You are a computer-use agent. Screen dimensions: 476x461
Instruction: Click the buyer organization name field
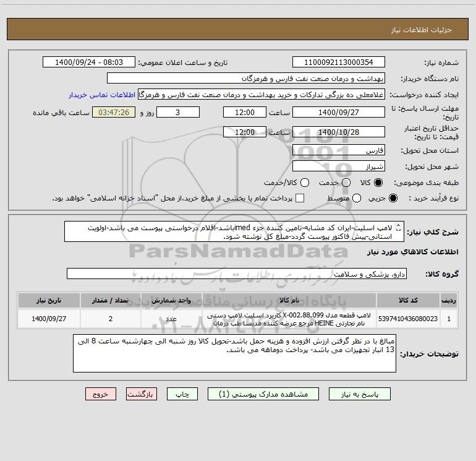(x=246, y=79)
